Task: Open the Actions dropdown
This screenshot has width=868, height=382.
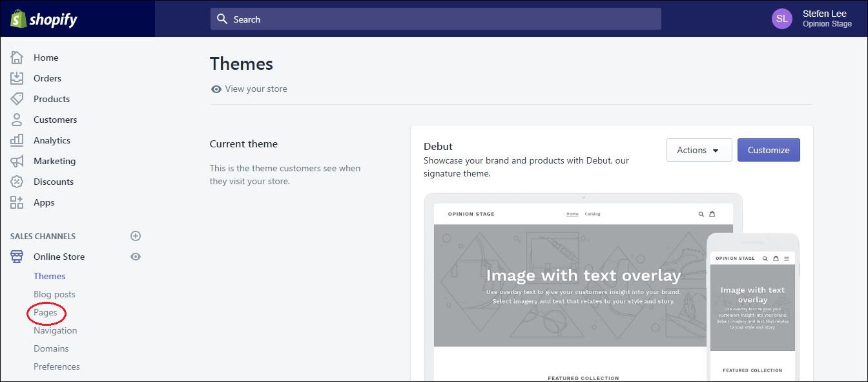Action: tap(699, 150)
